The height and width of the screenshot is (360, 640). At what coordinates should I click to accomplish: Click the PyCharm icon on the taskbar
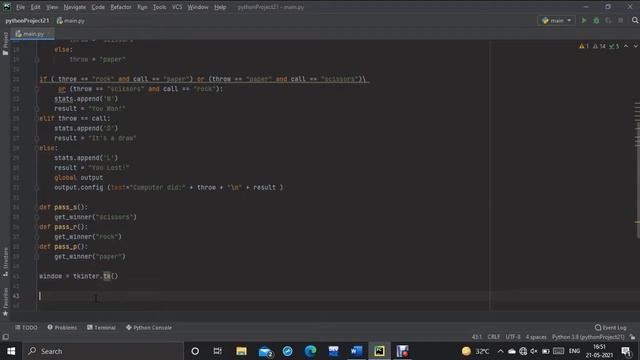[379, 351]
